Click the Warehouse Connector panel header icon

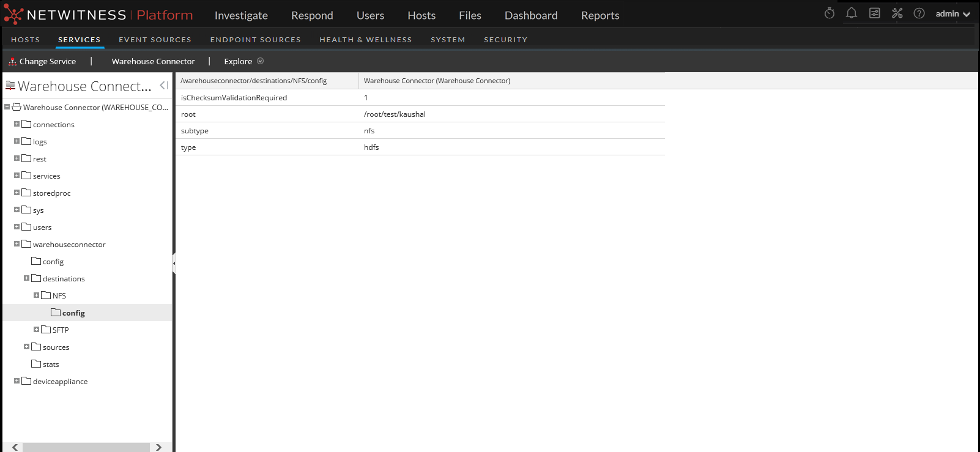tap(10, 86)
